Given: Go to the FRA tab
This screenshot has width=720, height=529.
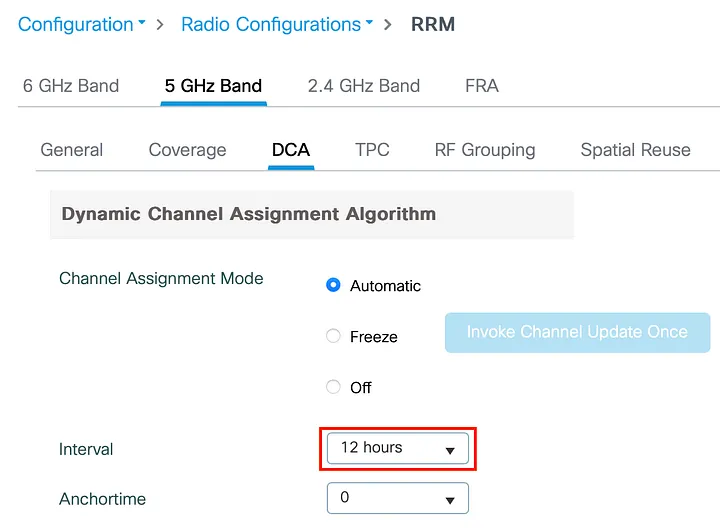Looking at the screenshot, I should click(x=482, y=86).
